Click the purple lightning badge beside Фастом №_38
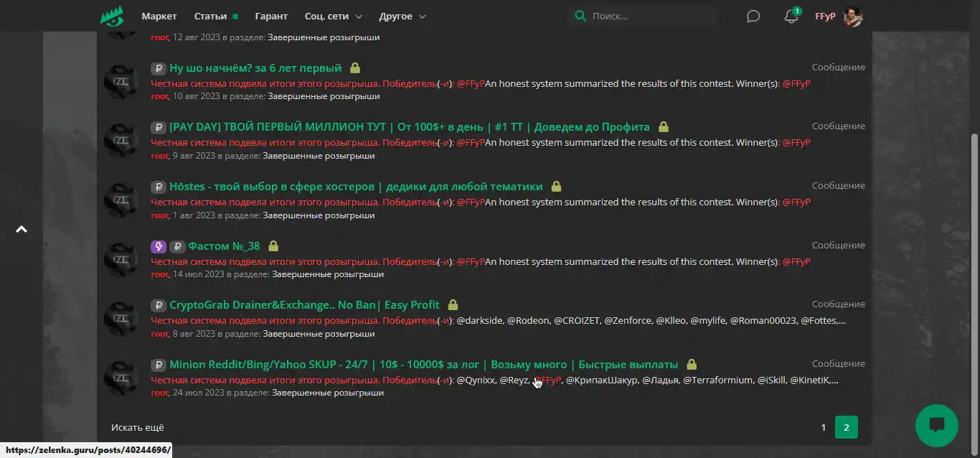Image resolution: width=980 pixels, height=458 pixels. click(x=159, y=246)
